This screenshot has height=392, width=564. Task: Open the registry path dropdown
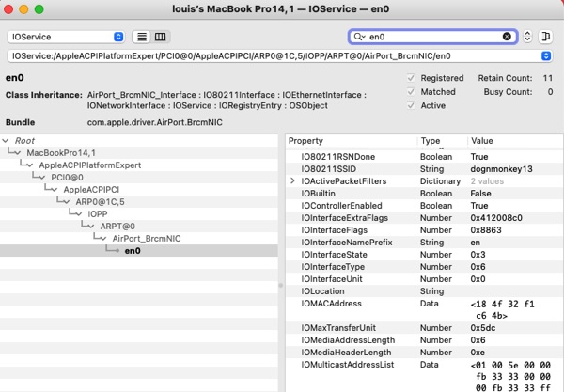click(x=546, y=56)
